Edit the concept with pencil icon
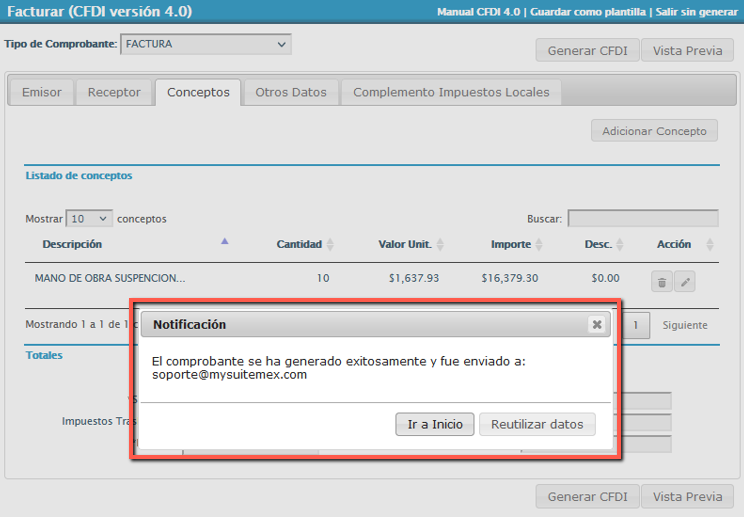 click(685, 282)
